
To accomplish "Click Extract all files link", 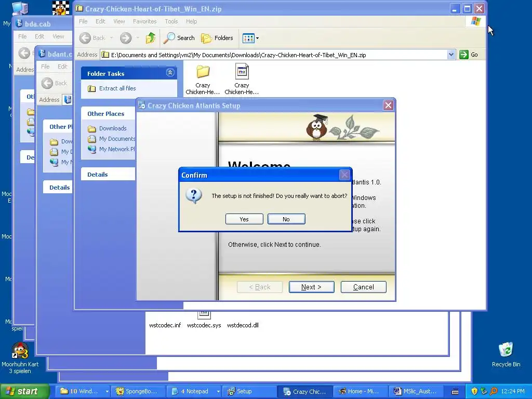I will coord(117,88).
